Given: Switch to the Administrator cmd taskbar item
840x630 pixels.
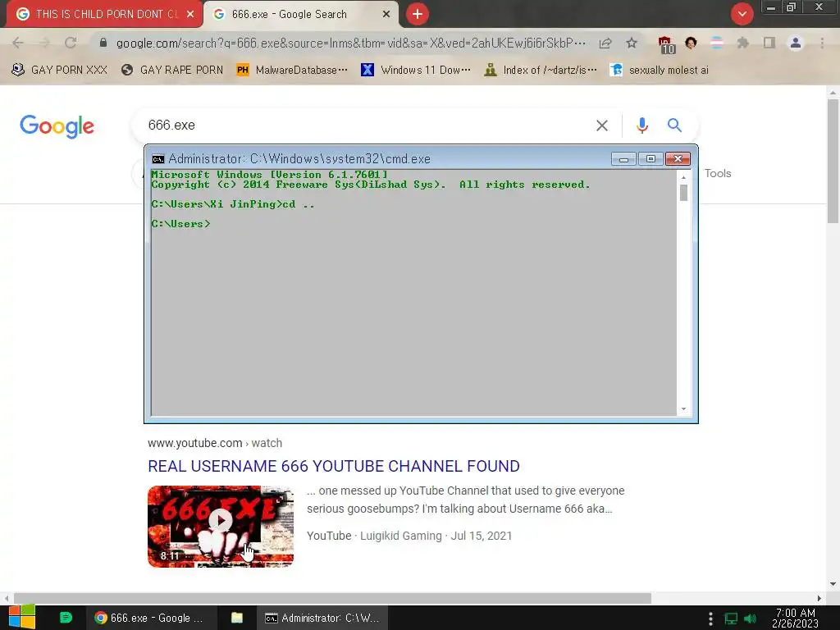Looking at the screenshot, I should click(x=322, y=618).
